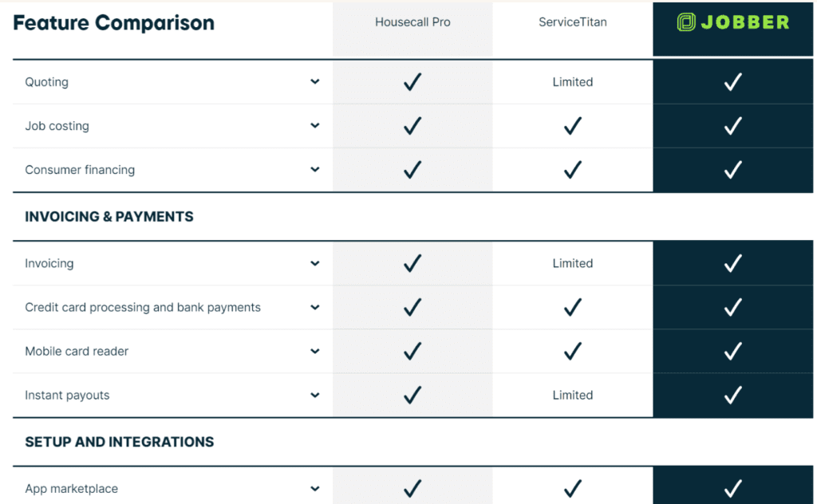Click Jobber checkmark for Credit card processing
This screenshot has width=817, height=504.
[x=732, y=307]
